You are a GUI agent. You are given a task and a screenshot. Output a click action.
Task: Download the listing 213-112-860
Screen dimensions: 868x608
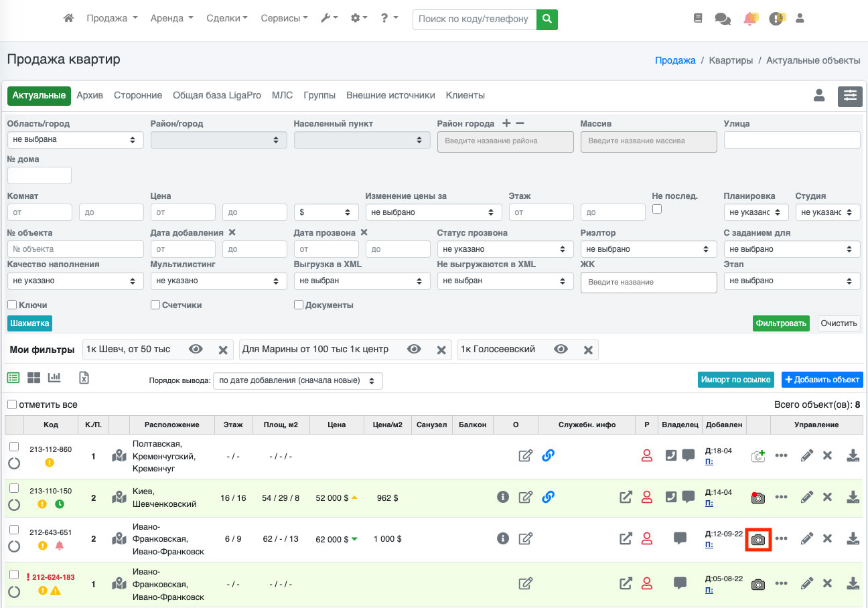tap(853, 456)
